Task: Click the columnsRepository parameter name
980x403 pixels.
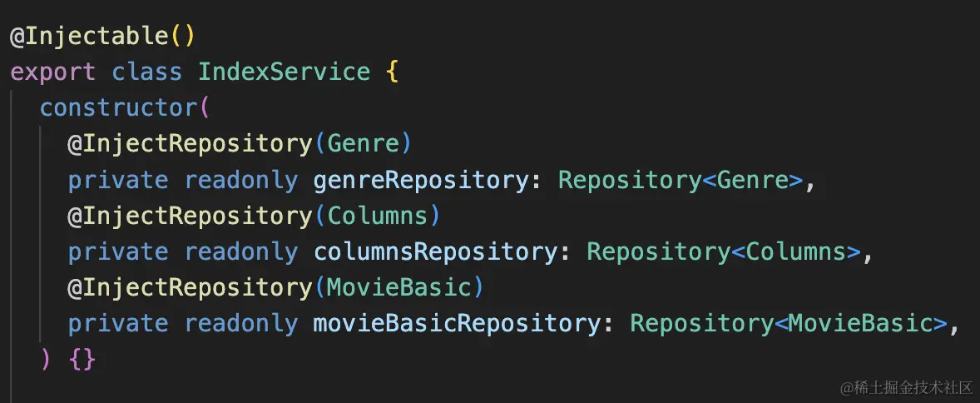Action: coord(435,253)
